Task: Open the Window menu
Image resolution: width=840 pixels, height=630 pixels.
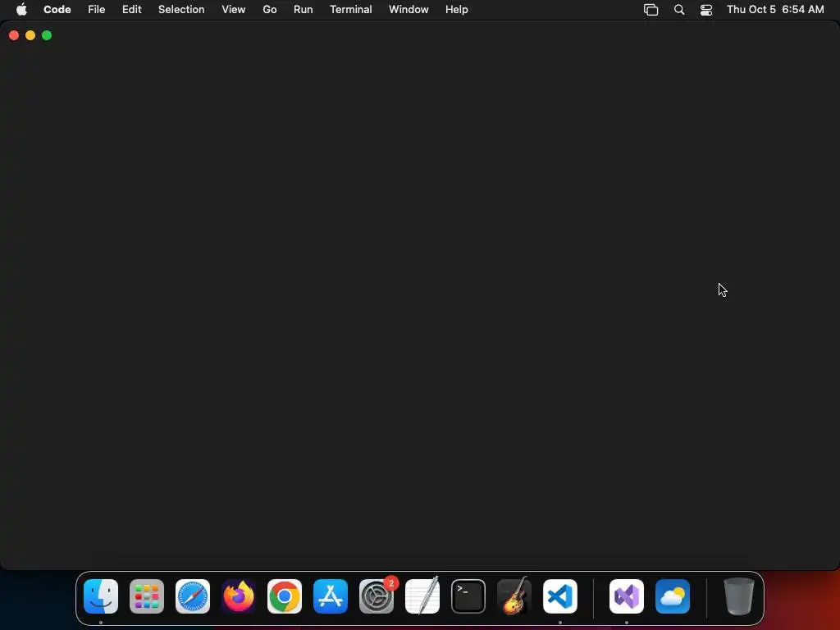Action: [409, 10]
